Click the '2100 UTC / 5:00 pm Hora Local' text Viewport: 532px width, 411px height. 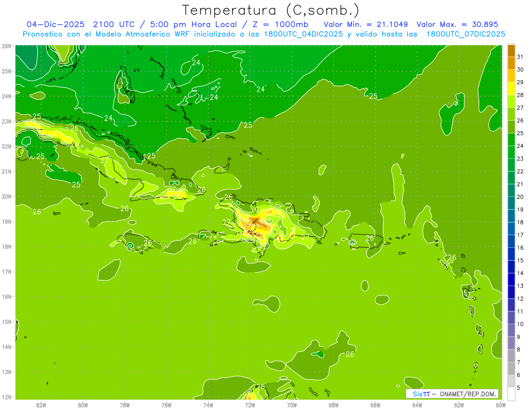pos(168,24)
